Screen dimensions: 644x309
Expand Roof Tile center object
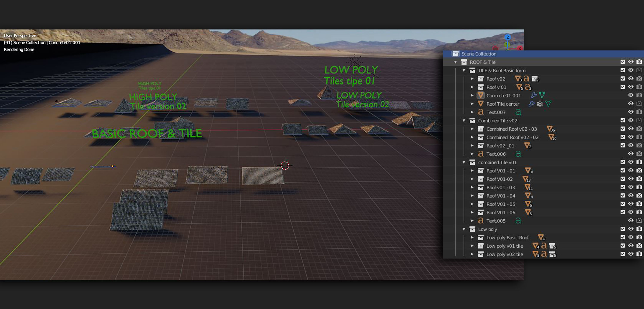[472, 104]
